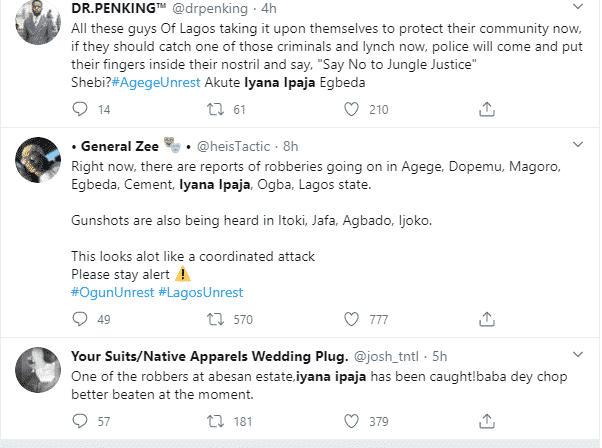Retweet General Zee's tweet with 570 retweets

[x=214, y=320]
